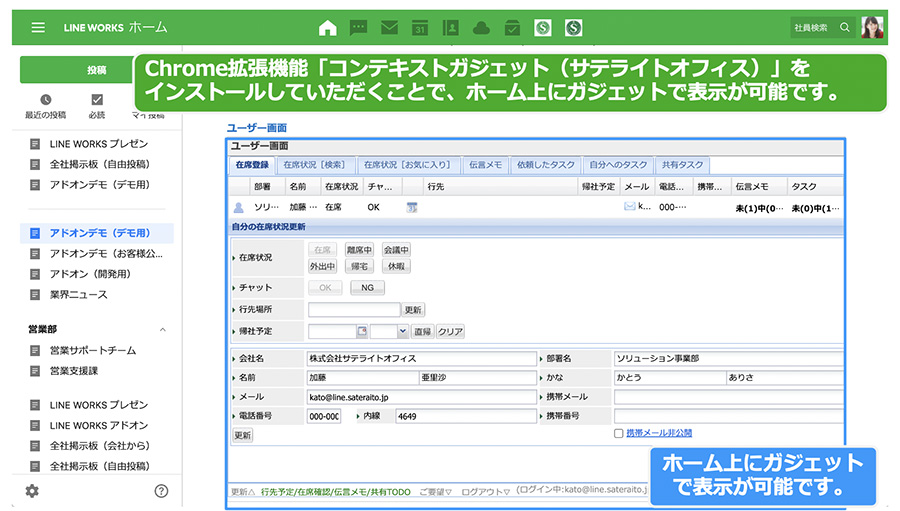Click 更新 next to 行先場所
This screenshot has width=900, height=511.
coord(413,310)
